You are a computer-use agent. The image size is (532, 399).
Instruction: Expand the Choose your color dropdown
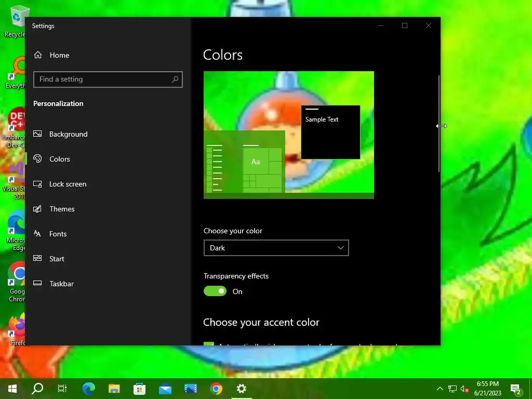(x=276, y=248)
